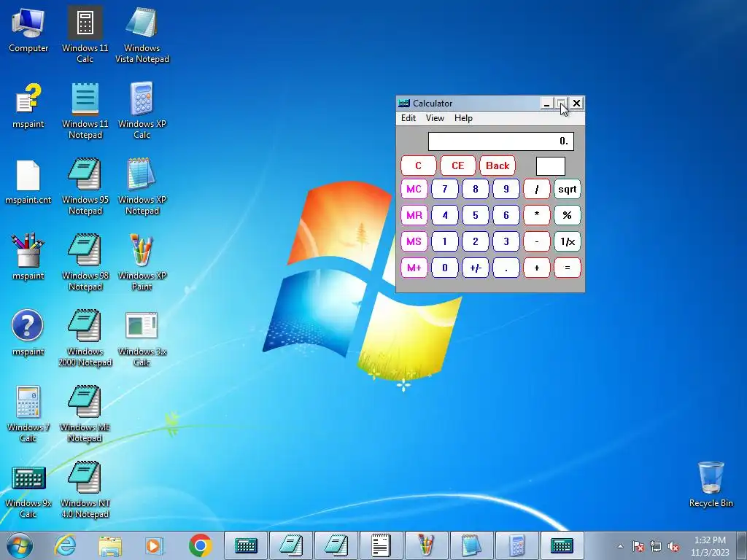Launch Google Chrome from the taskbar
The width and height of the screenshot is (747, 560).
pyautogui.click(x=200, y=545)
